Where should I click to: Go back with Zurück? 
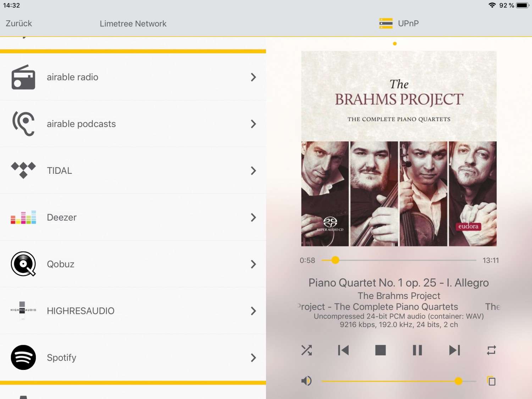tap(19, 23)
